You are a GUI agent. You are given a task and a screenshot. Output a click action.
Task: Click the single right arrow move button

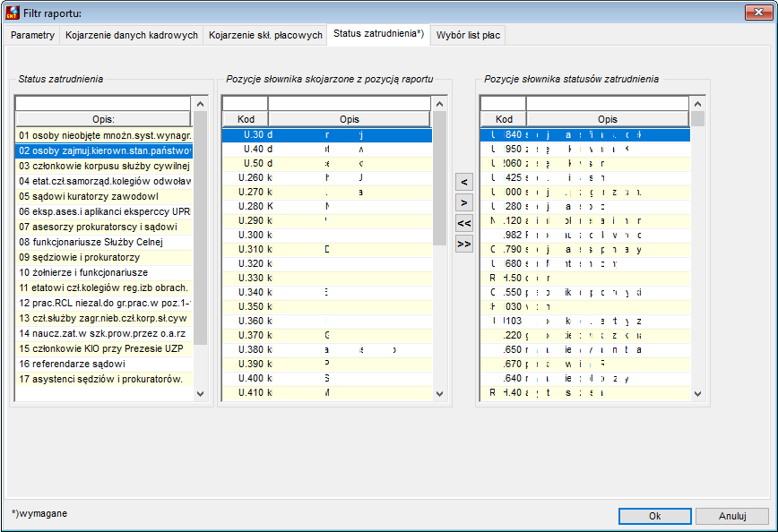[x=464, y=202]
